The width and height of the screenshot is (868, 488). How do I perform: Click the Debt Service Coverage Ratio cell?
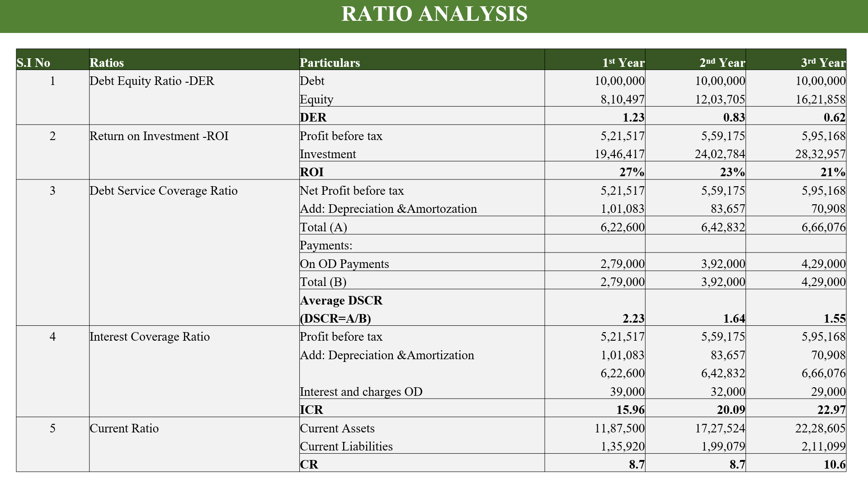click(x=164, y=191)
